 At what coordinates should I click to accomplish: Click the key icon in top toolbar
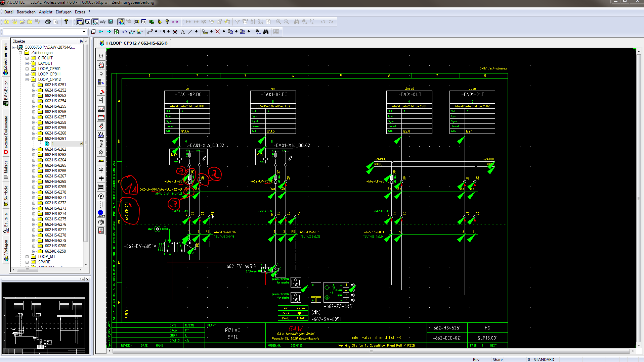pyautogui.click(x=167, y=22)
